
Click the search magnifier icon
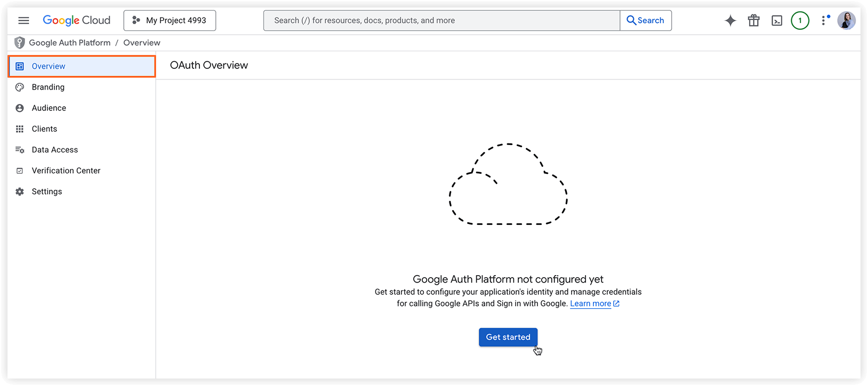pyautogui.click(x=631, y=20)
